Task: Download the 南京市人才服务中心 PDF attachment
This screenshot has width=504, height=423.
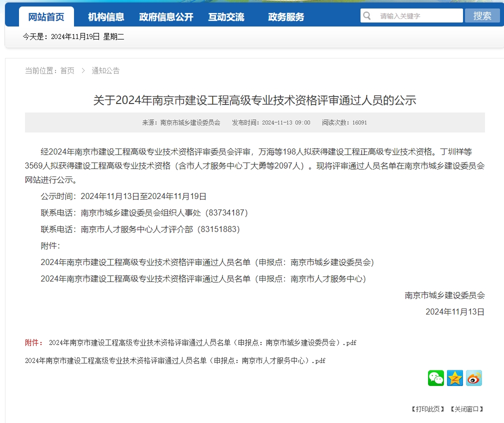Action: tap(175, 360)
